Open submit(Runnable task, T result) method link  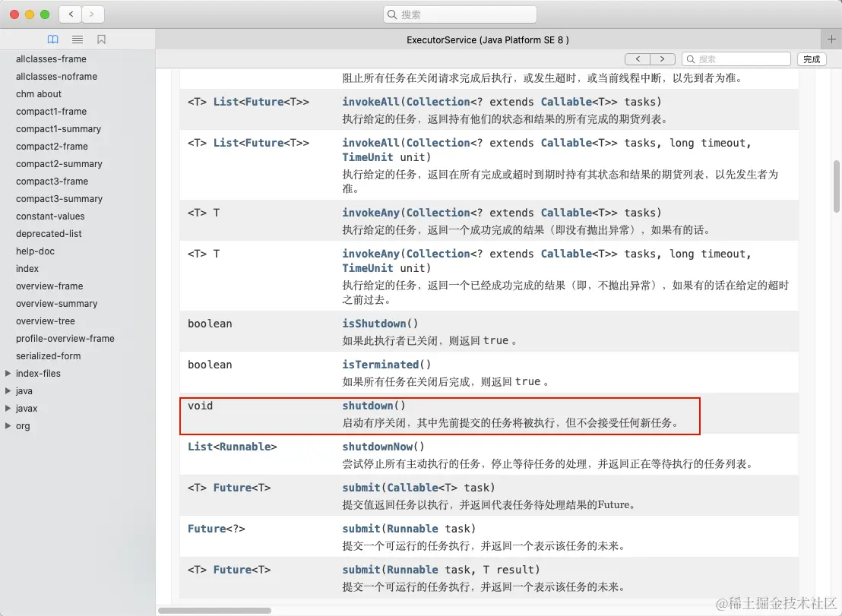[x=362, y=570]
